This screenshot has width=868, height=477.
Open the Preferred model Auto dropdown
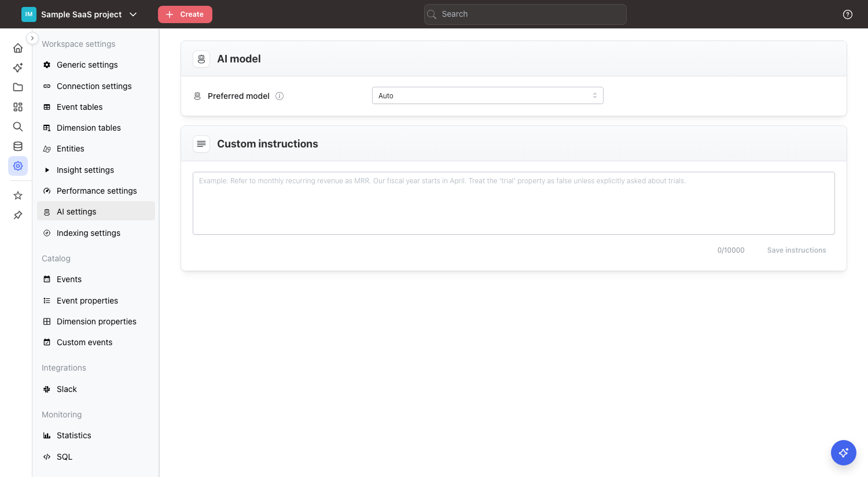(x=487, y=95)
